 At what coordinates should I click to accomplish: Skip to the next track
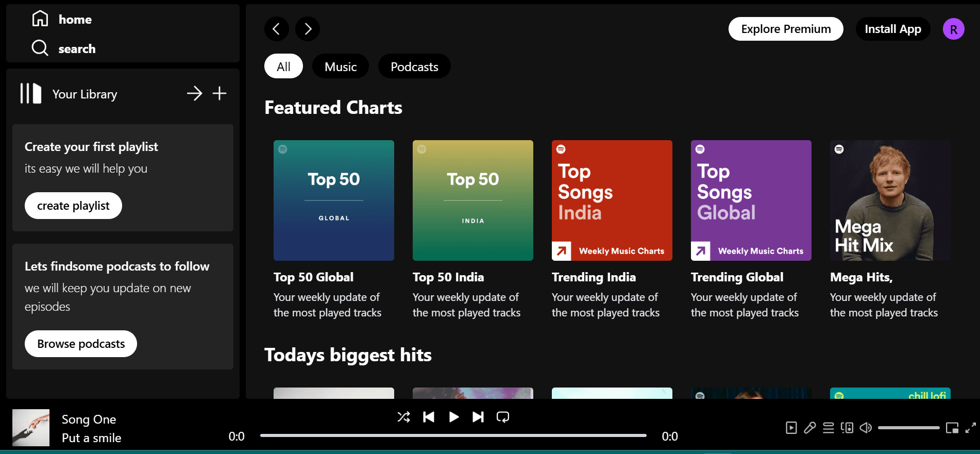click(478, 417)
